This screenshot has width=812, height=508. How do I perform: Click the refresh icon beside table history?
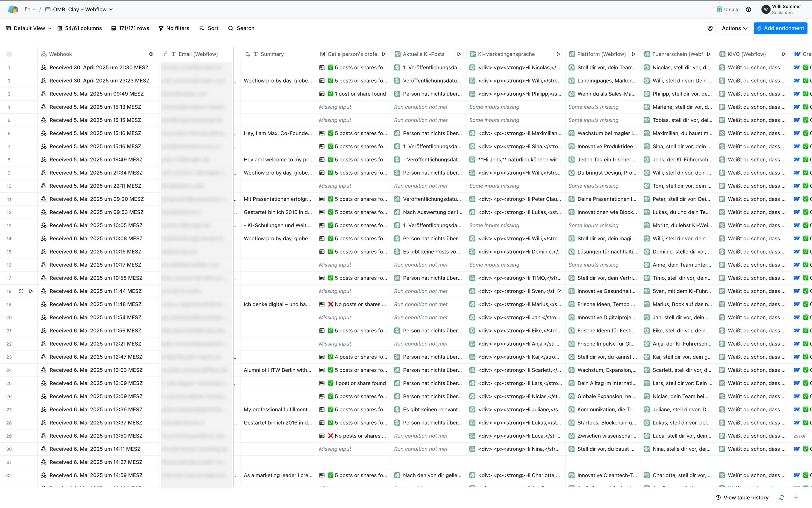[782, 498]
